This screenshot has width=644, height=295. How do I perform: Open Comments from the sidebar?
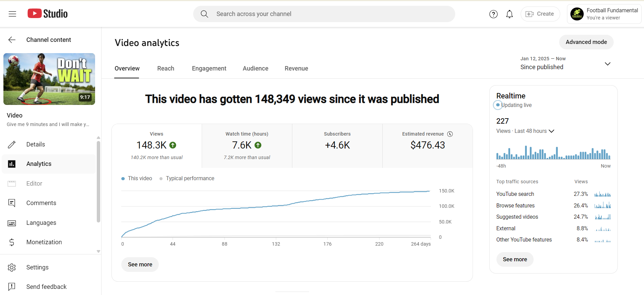(41, 203)
